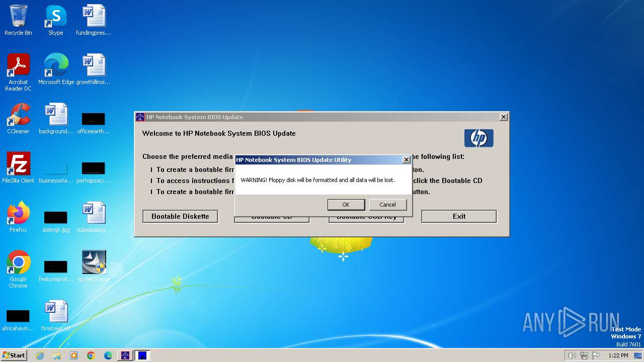Click the 1:22 PM clock

coord(618,355)
